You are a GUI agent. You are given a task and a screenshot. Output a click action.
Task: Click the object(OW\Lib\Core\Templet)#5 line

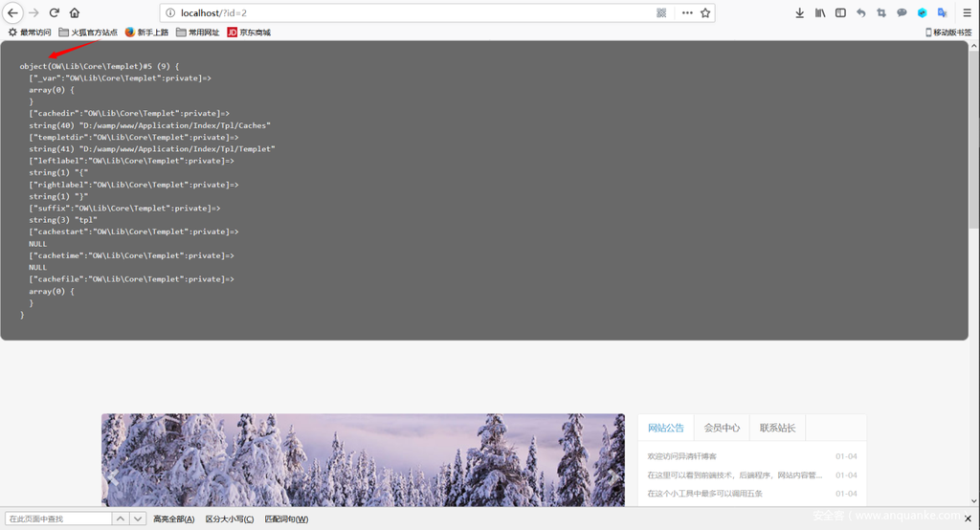click(99, 66)
